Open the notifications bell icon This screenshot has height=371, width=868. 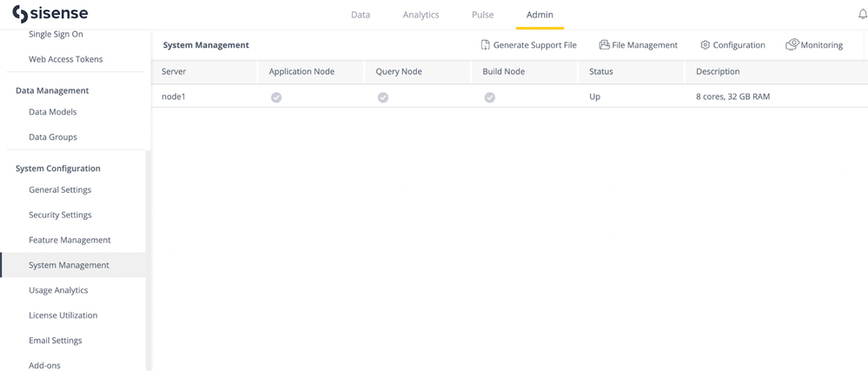862,14
